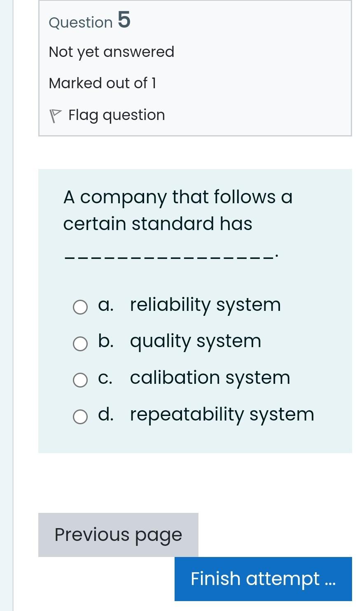Select radio button for option c
The height and width of the screenshot is (611, 364).
point(80,380)
